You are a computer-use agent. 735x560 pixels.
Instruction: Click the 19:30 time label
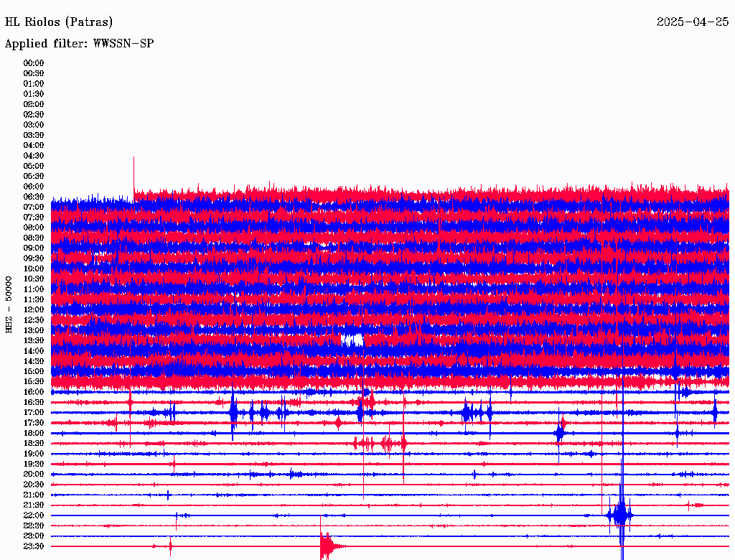coord(34,465)
